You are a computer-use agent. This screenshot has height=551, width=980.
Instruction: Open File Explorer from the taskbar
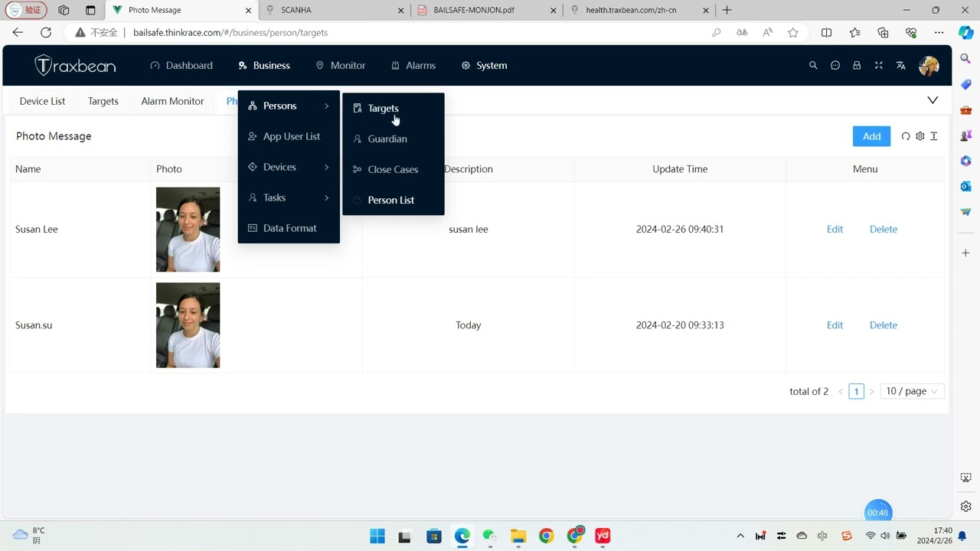click(x=518, y=536)
